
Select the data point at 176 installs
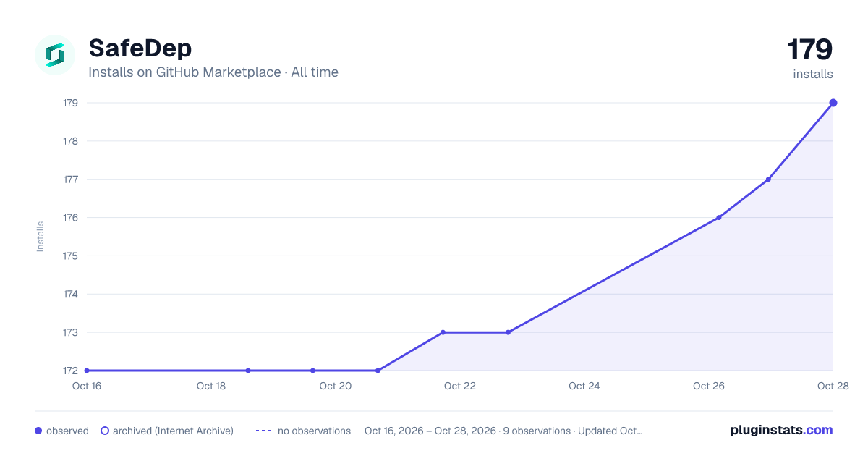coord(719,218)
